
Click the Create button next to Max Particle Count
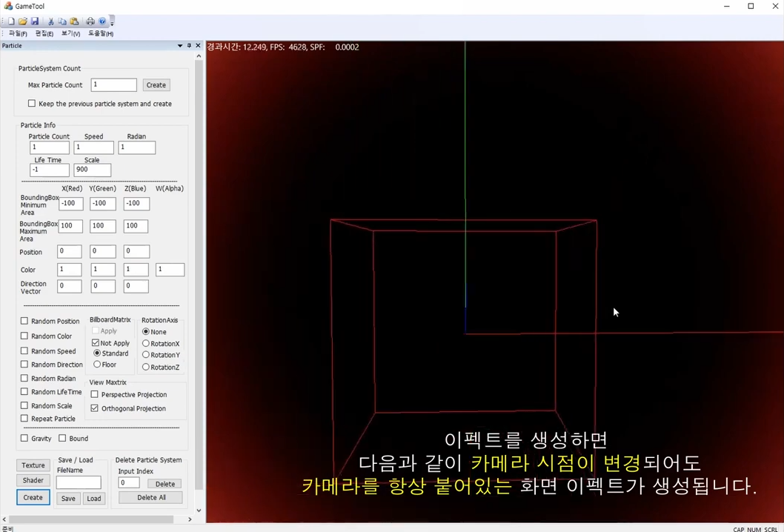pos(156,84)
